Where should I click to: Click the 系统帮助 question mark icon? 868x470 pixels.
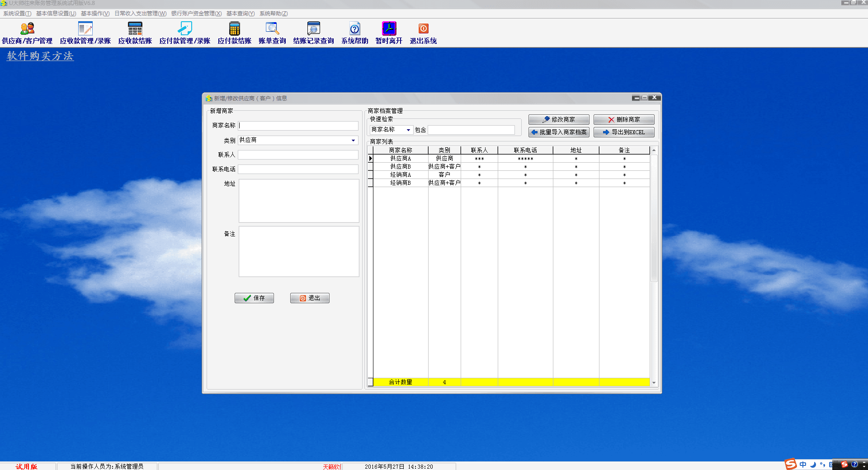click(x=355, y=29)
